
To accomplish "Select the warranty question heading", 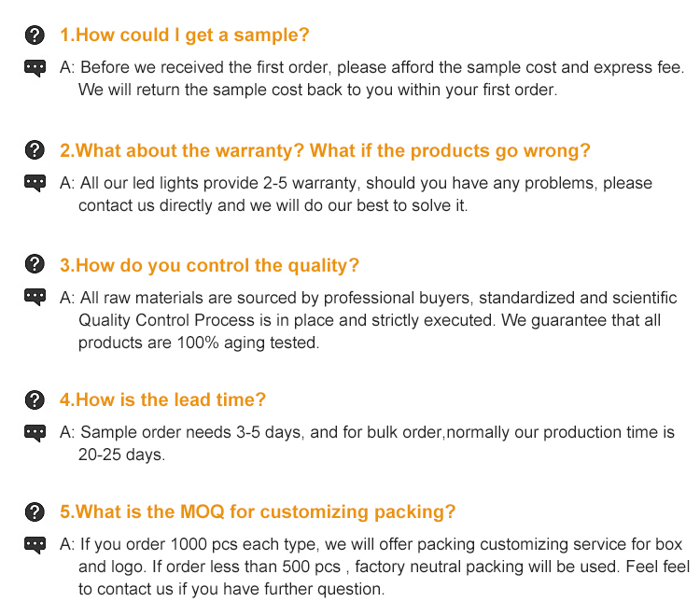I will (x=325, y=151).
